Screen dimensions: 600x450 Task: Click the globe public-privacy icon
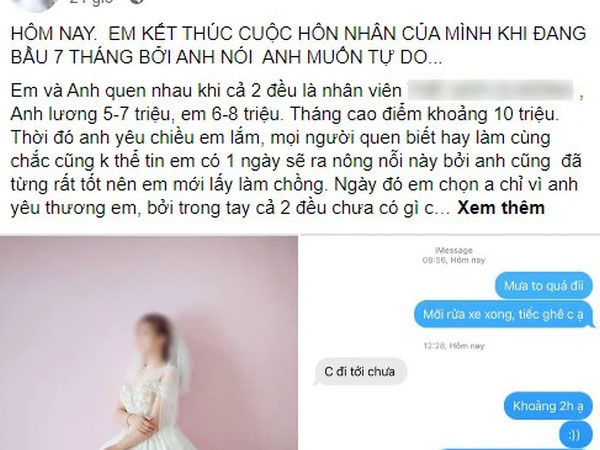[137, 2]
